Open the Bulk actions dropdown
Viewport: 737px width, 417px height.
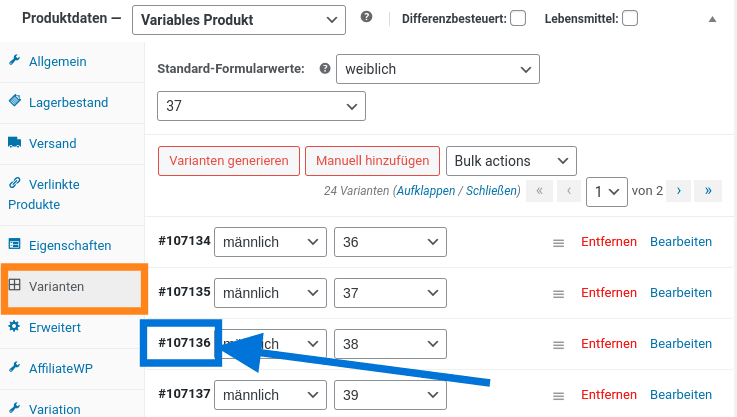click(x=511, y=160)
